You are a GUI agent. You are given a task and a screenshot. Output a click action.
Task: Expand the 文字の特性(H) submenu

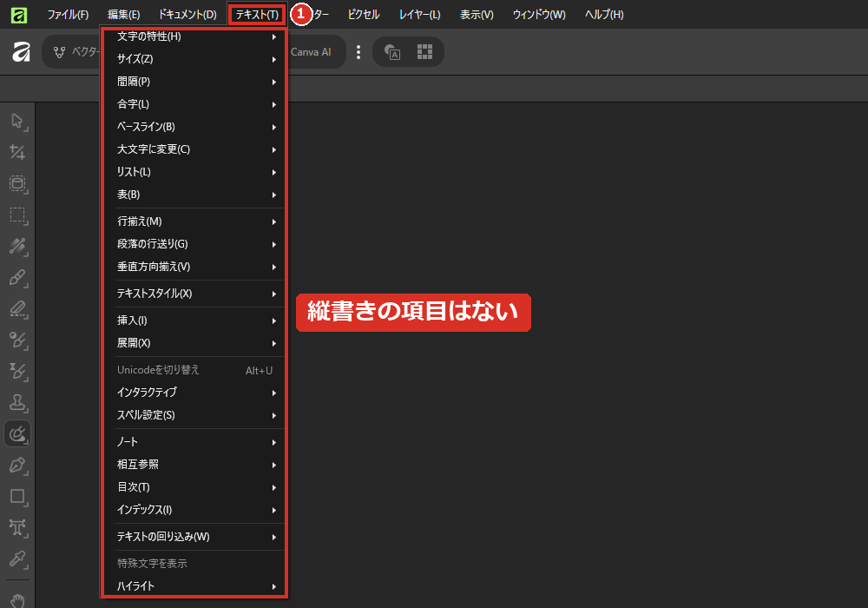tap(194, 36)
